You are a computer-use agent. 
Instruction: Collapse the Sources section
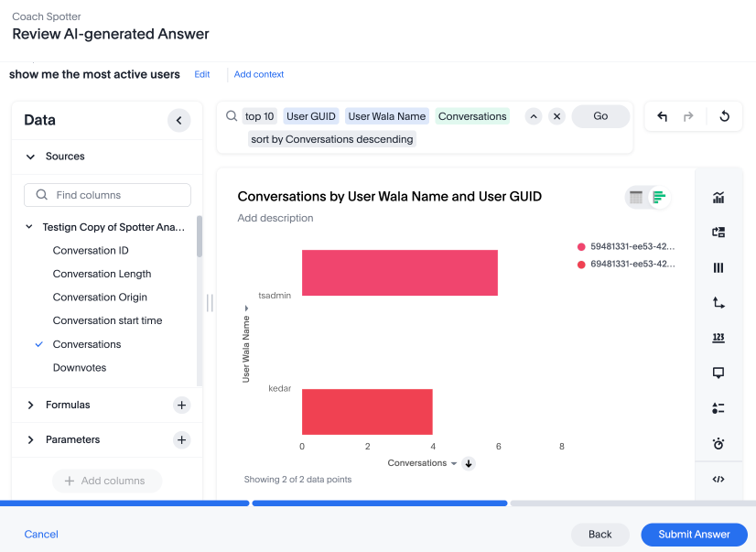click(x=31, y=156)
